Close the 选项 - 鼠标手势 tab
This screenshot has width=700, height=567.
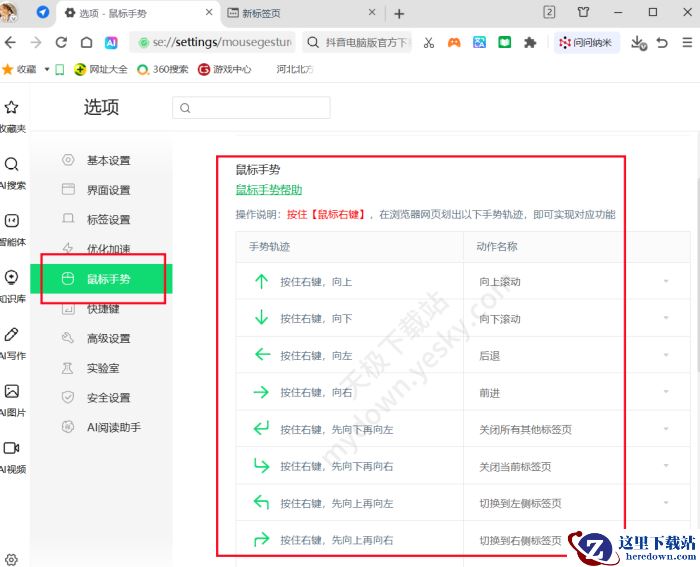209,13
